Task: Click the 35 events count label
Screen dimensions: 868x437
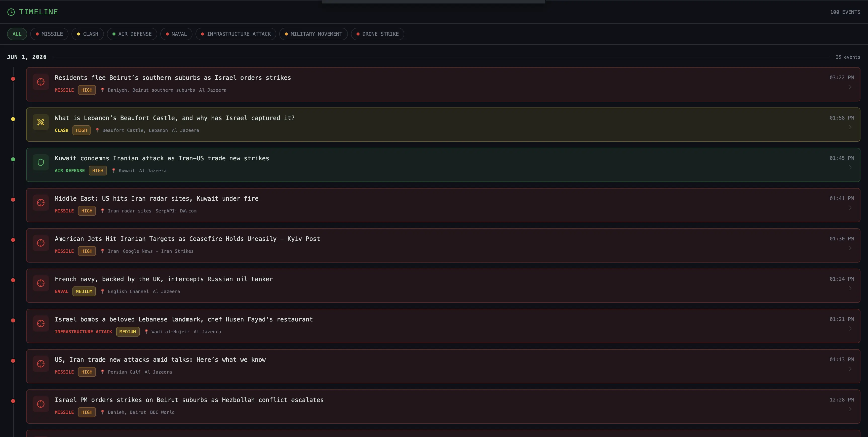Action: [x=848, y=57]
